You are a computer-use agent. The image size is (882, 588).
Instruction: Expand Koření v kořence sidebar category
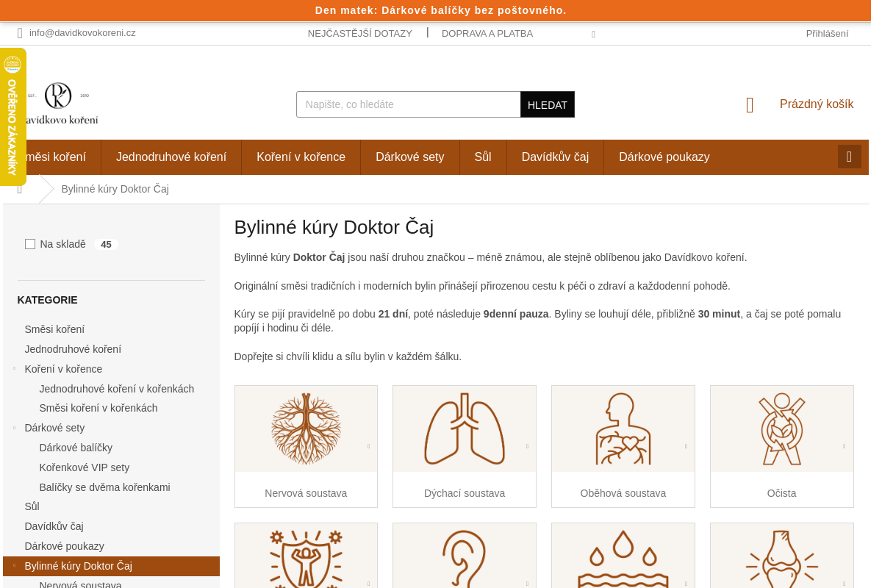pos(14,368)
